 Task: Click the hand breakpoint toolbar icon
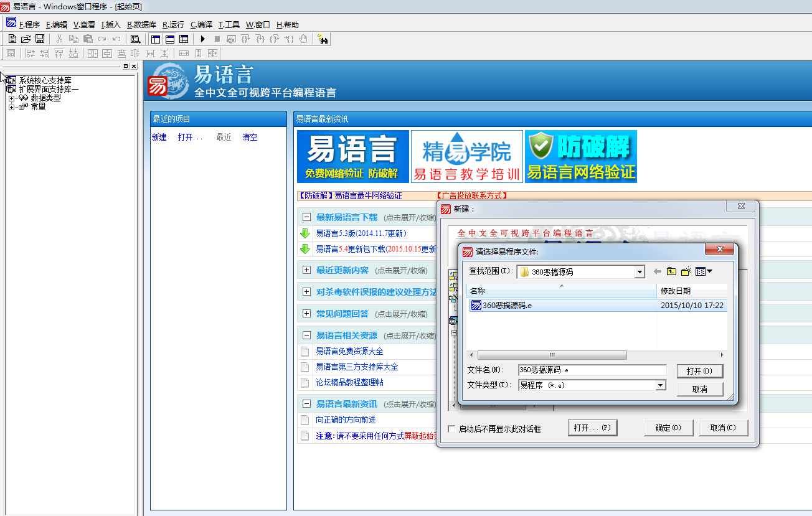(x=303, y=39)
